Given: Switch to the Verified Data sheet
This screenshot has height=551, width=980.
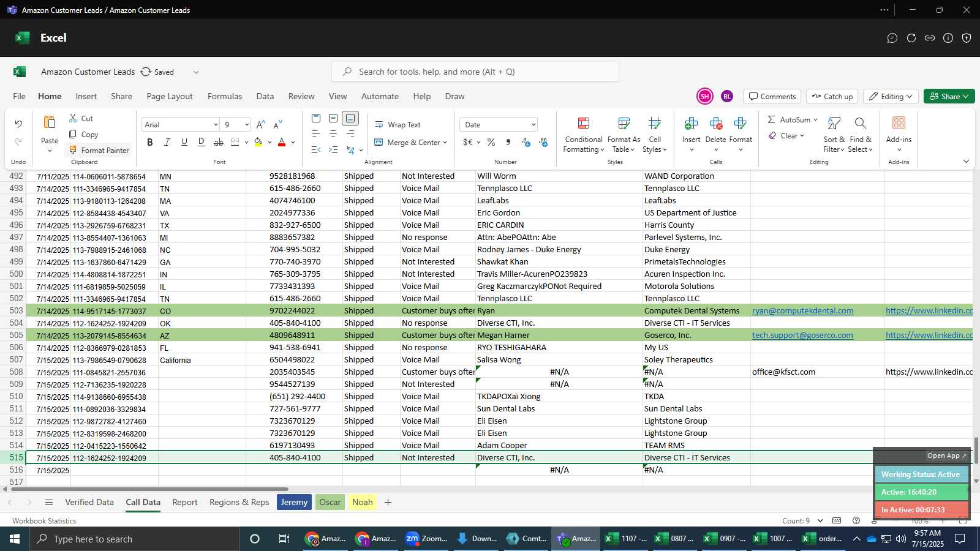Looking at the screenshot, I should 89,502.
